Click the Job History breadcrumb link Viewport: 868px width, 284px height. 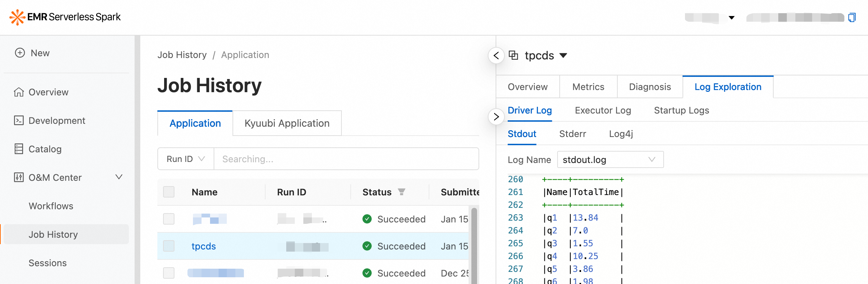coord(182,55)
